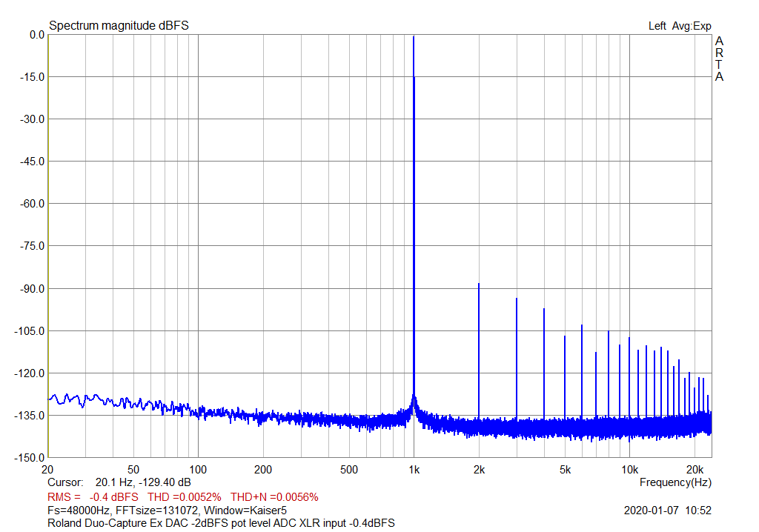The image size is (759, 532).
Task: Click the 2 kHz second harmonic spike
Action: coord(479,351)
